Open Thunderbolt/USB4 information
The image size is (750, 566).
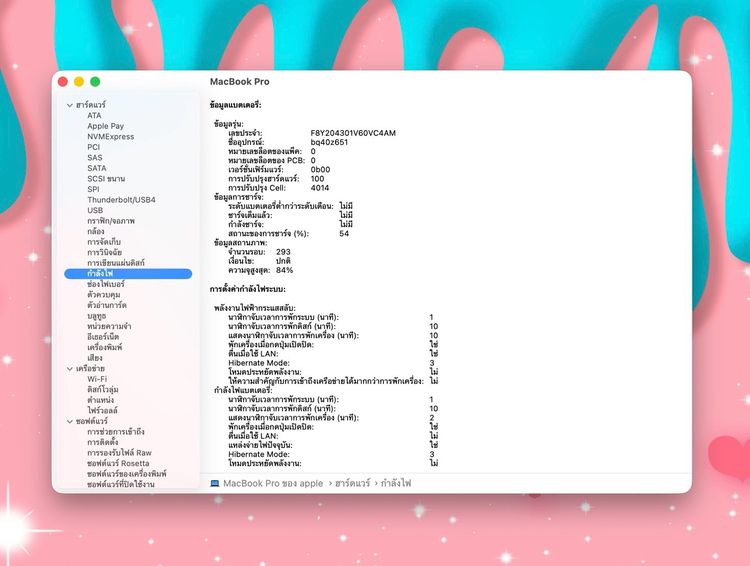(x=121, y=200)
